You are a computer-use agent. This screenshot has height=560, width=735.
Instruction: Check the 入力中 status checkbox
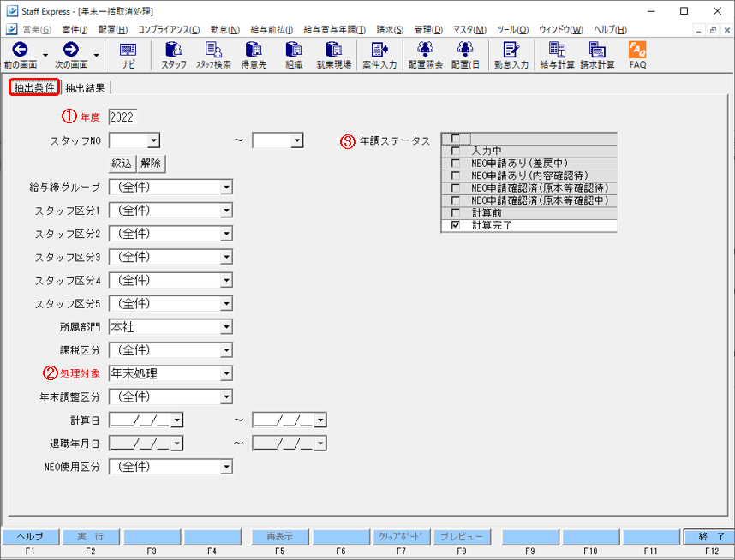[x=455, y=151]
